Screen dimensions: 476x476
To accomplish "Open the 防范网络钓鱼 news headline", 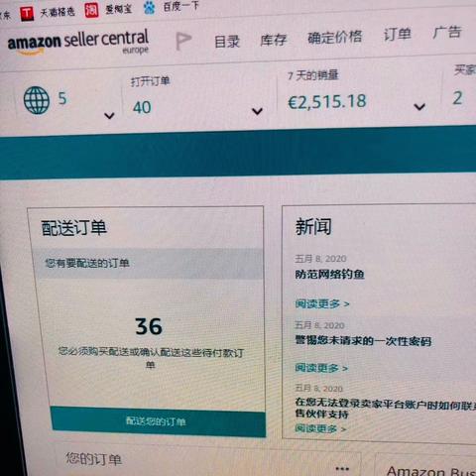I will coord(329,275).
